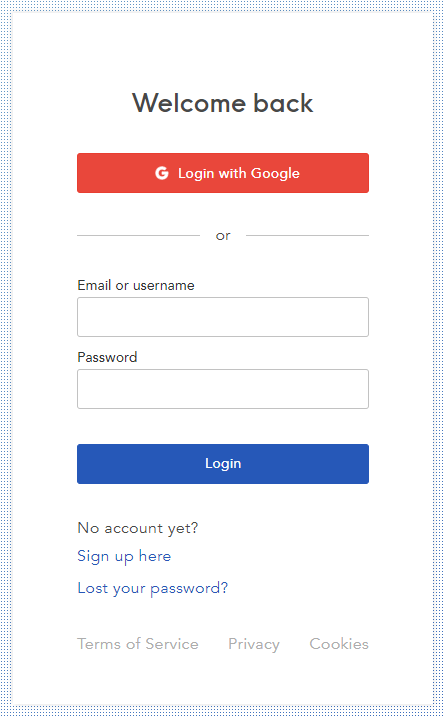Follow the Lost your password? link
The height and width of the screenshot is (716, 444).
click(153, 588)
